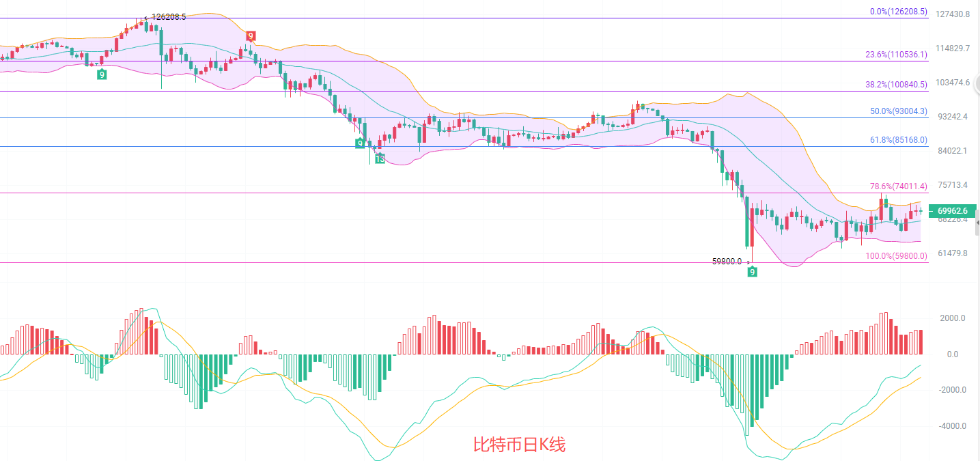Select the 100.0%(59800.0) Fibonacci level label
This screenshot has width=980, height=461.
click(896, 256)
